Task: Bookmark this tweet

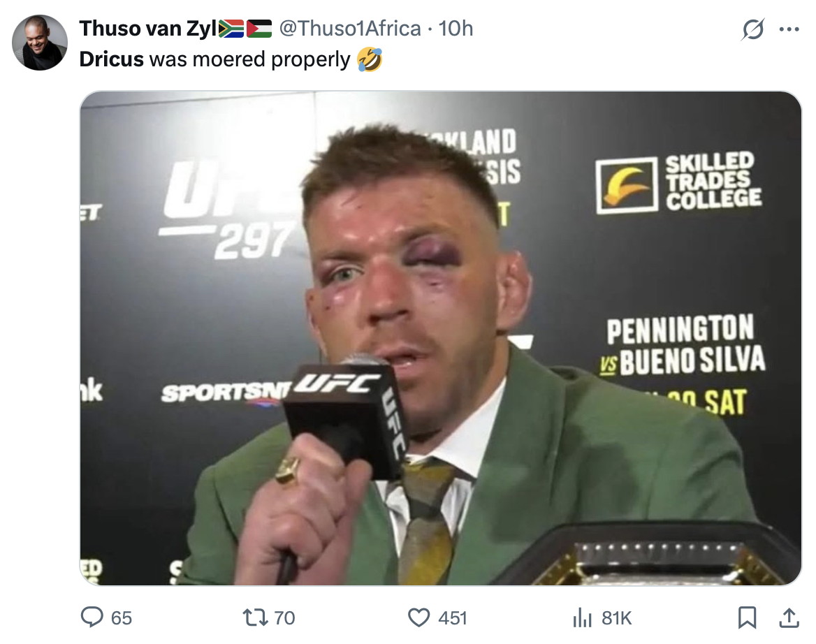Action: 748,617
